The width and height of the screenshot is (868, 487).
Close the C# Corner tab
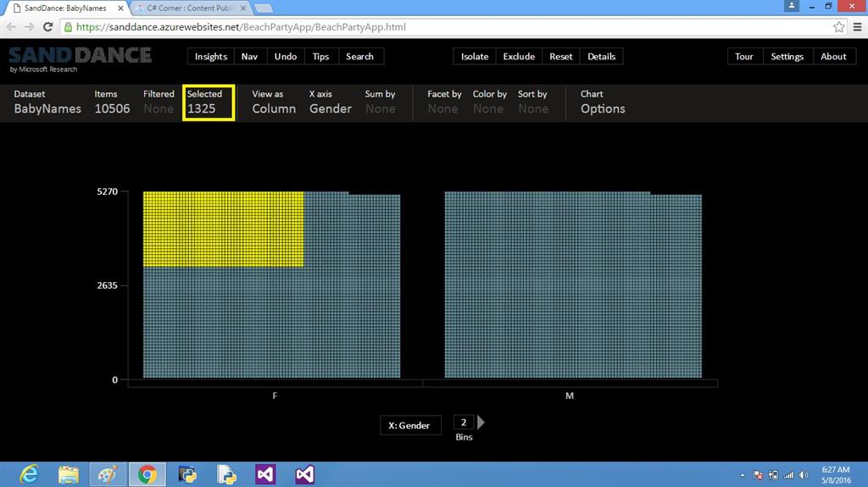pos(243,8)
